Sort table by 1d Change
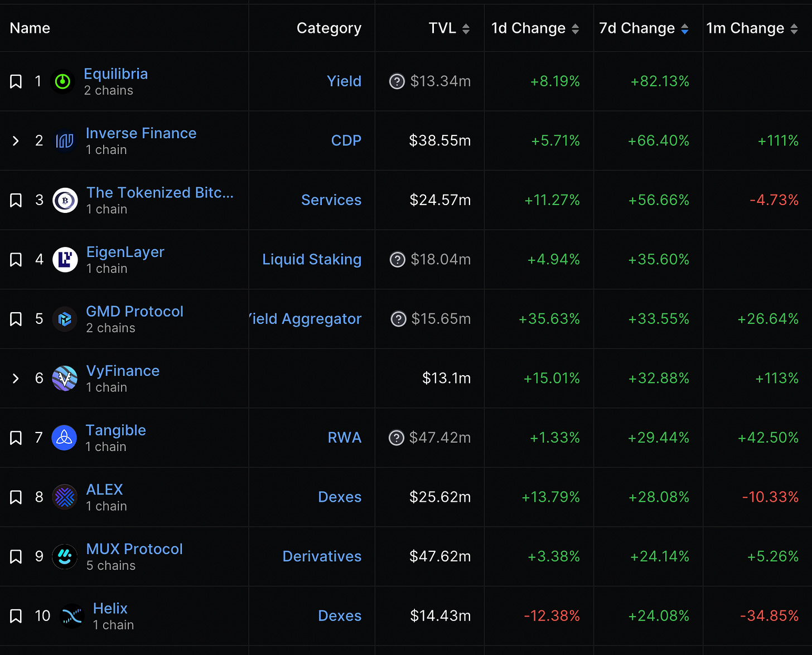This screenshot has height=655, width=812. pyautogui.click(x=575, y=28)
